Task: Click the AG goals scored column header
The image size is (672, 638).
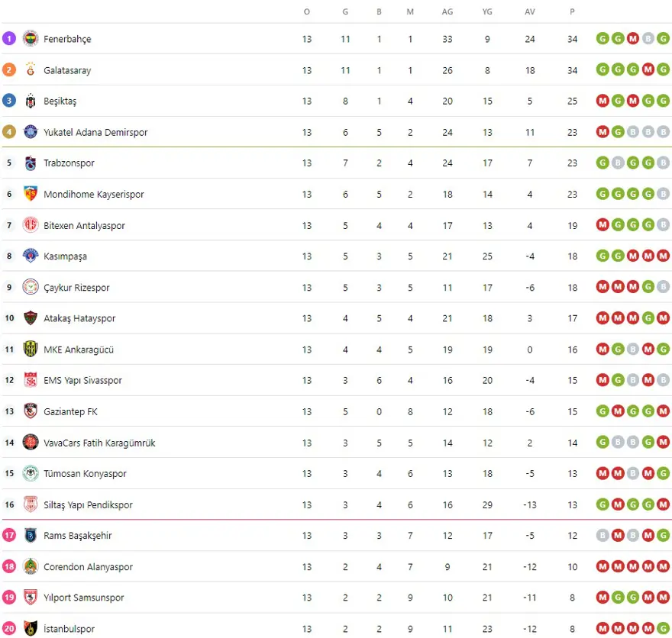Action: point(447,11)
